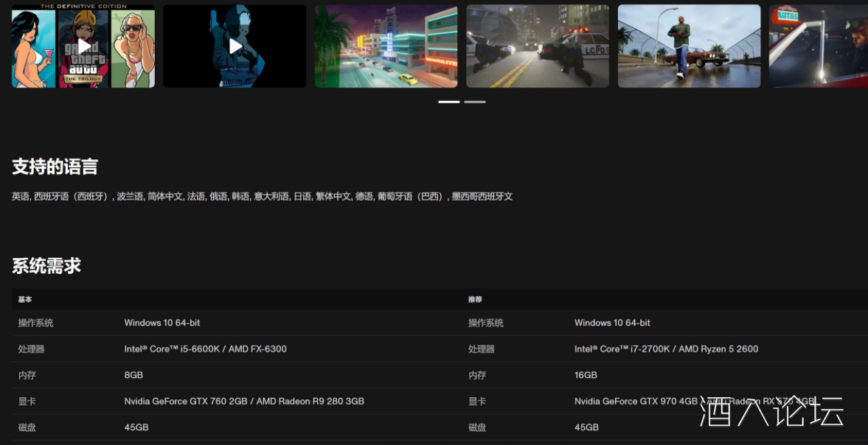This screenshot has width=868, height=445.
Task: Click the GTX 760 2GB graphics value
Action: [x=244, y=402]
